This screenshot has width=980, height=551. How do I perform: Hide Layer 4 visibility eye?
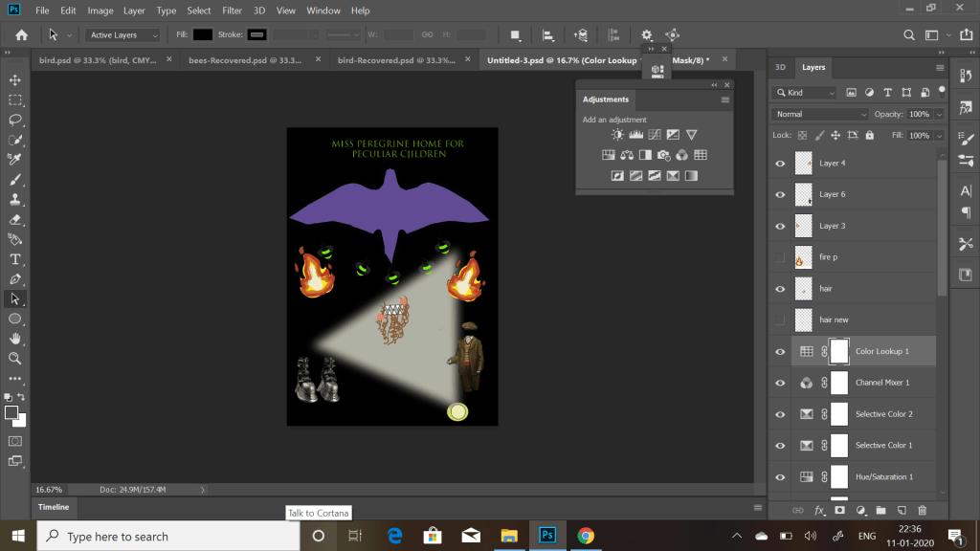click(x=780, y=164)
